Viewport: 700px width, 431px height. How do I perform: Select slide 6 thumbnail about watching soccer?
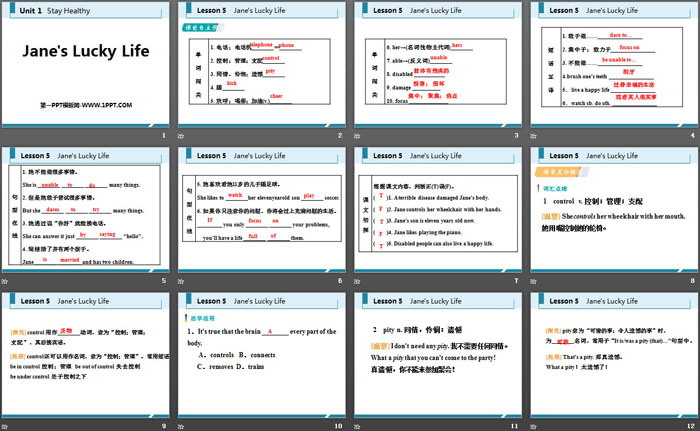point(262,209)
